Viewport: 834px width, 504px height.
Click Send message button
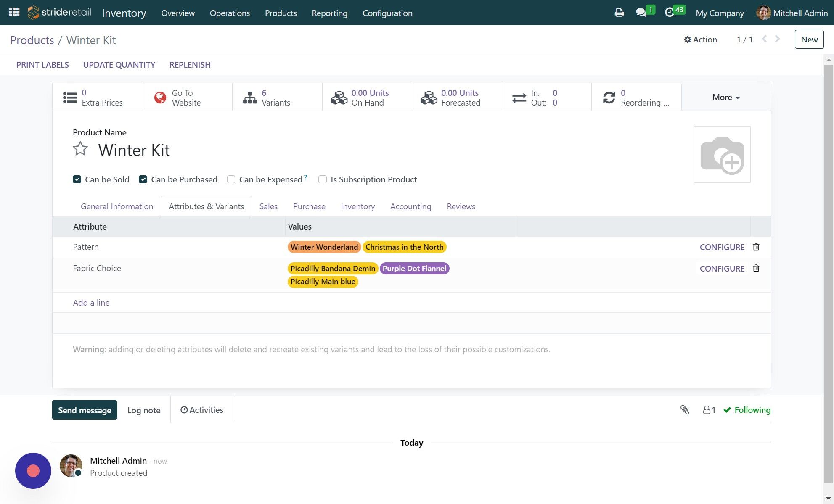click(85, 410)
